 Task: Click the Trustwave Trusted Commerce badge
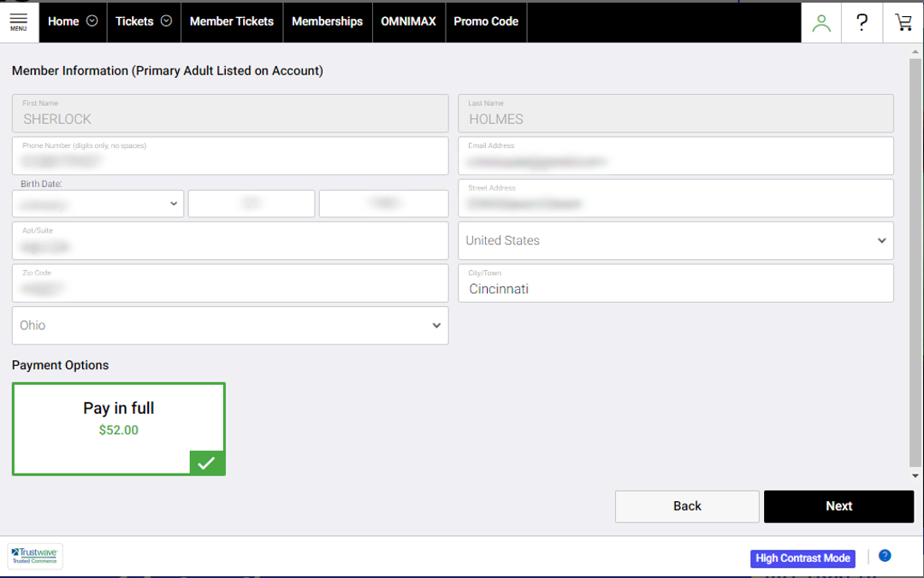pos(35,556)
